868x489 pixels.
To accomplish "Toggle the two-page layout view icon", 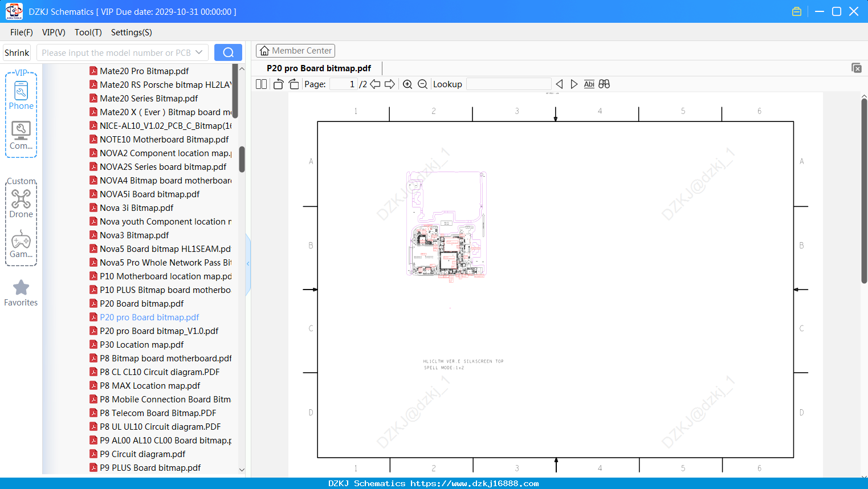I will pos(261,84).
